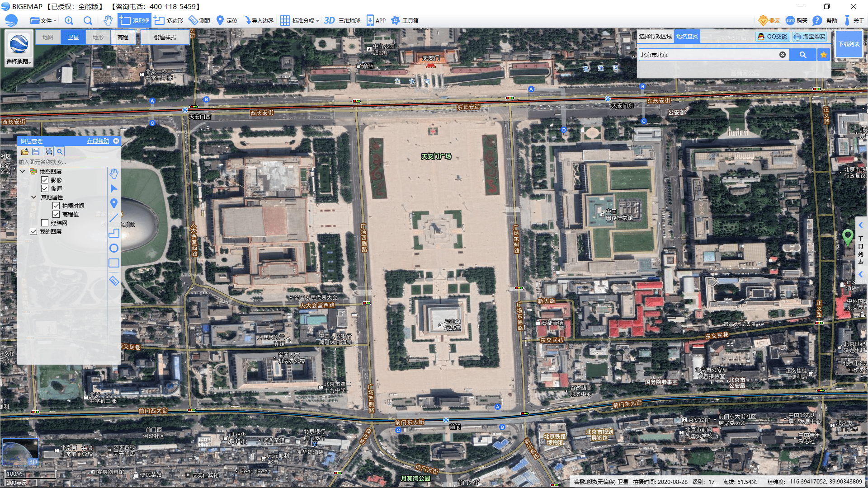Click the QQ交谈 chat button
Screen dimensions: 868x488
(773, 37)
